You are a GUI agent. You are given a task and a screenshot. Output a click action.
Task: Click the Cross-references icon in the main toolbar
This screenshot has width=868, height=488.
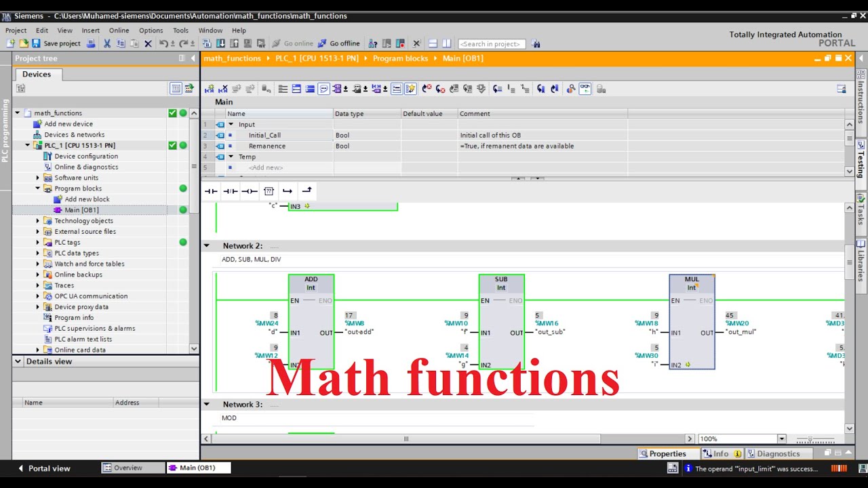[416, 43]
